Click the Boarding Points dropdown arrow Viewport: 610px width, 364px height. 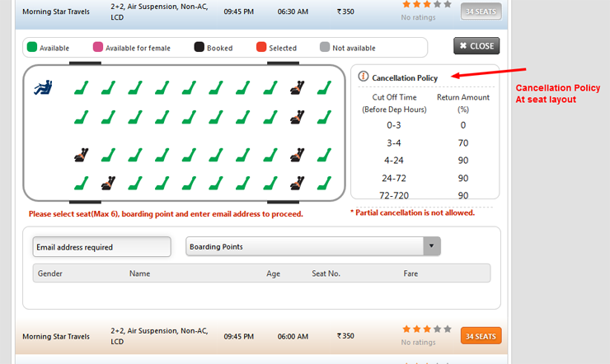[x=431, y=246]
